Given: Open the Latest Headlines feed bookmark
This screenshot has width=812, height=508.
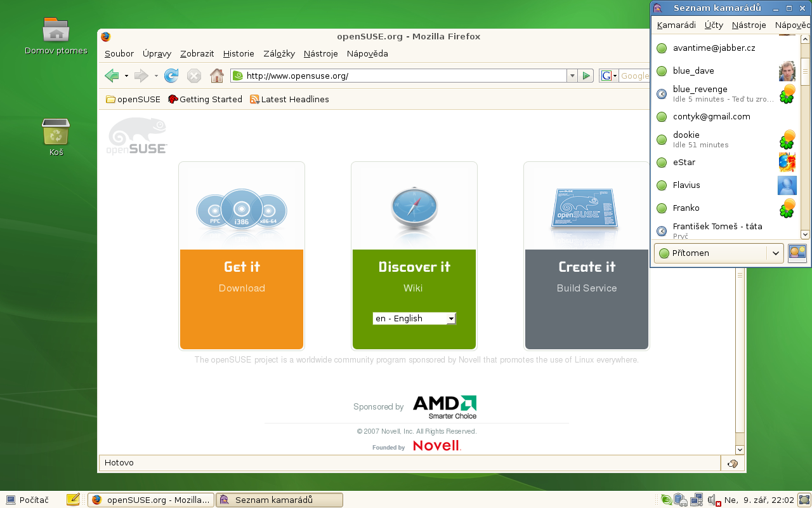Looking at the screenshot, I should pos(289,100).
